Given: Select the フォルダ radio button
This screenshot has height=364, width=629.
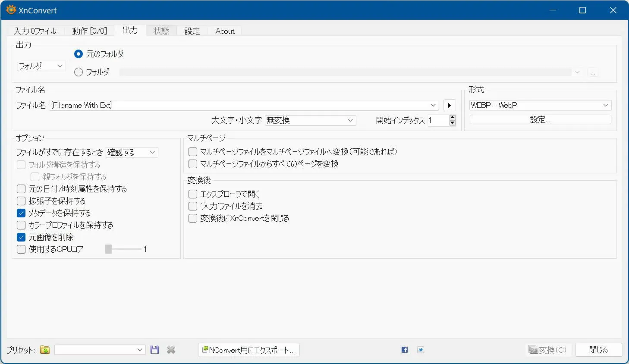Looking at the screenshot, I should (79, 72).
